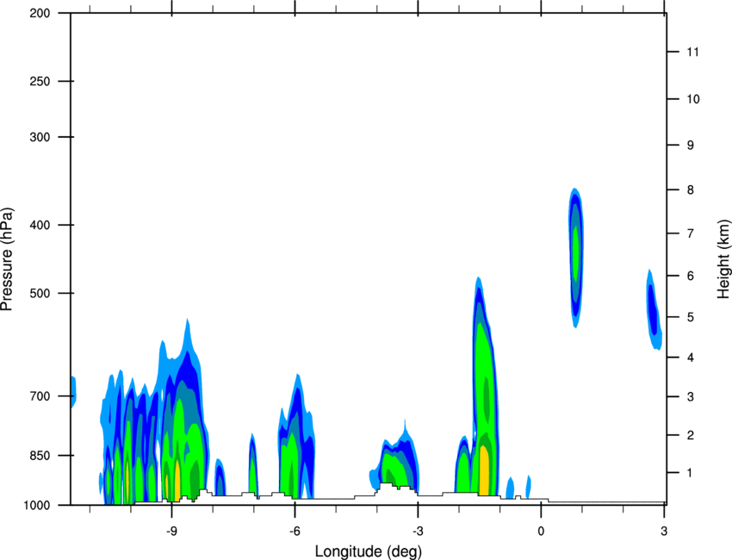Click the tall green plume near longitude -1.5

point(484,388)
